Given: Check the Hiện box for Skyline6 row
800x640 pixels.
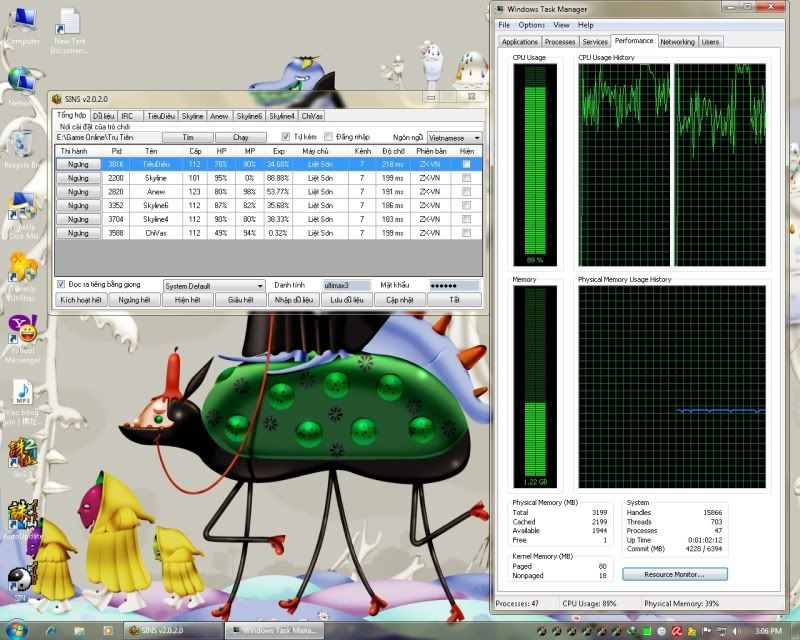Looking at the screenshot, I should (466, 206).
